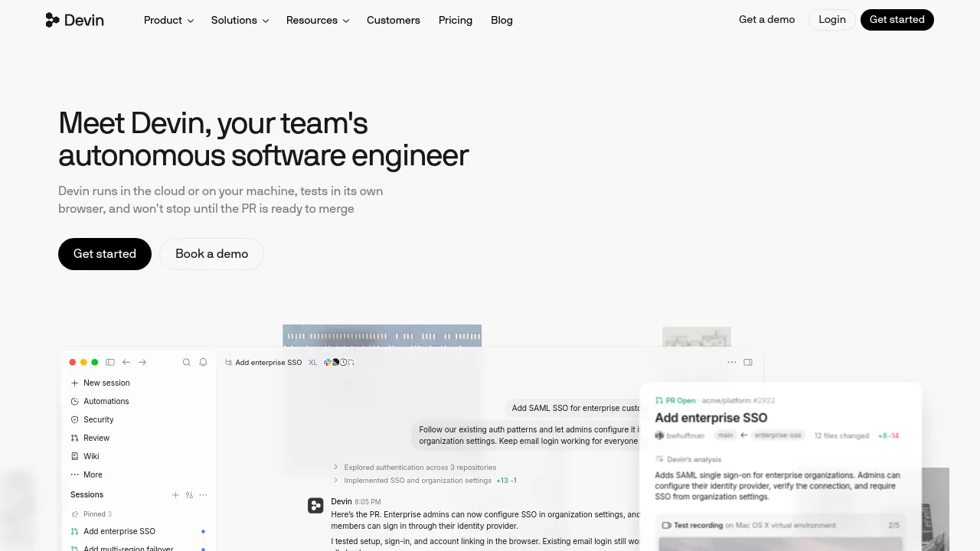Screen dimensions: 980x551
Task: Click the PR Open status label
Action: click(x=675, y=400)
